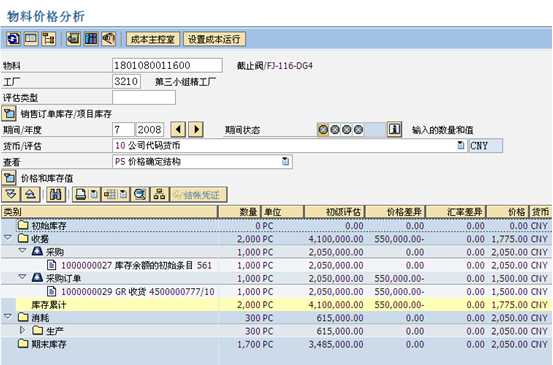The image size is (553, 365).
Task: Click the 设置成本运行 button
Action: click(214, 39)
